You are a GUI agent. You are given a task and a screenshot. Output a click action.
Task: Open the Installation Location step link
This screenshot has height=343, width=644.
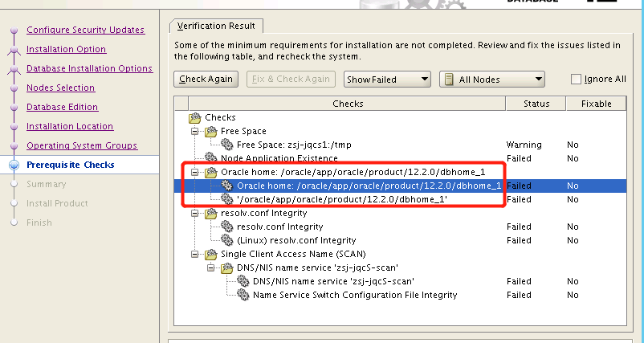click(70, 127)
